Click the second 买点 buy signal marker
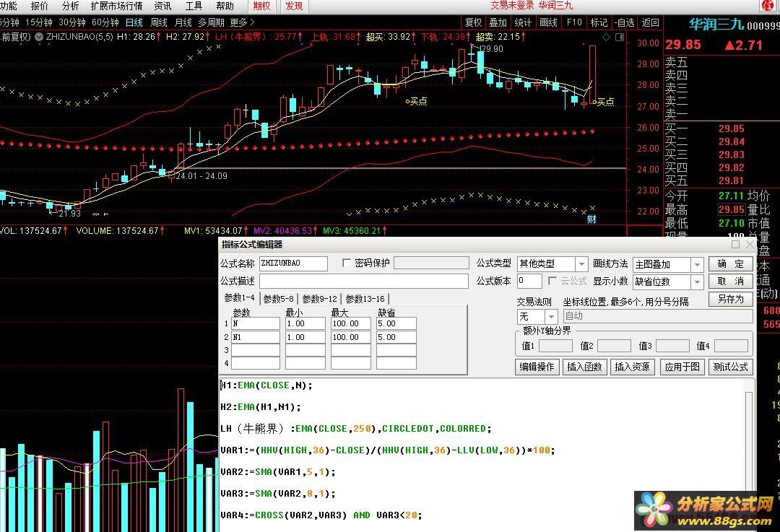 [x=603, y=102]
